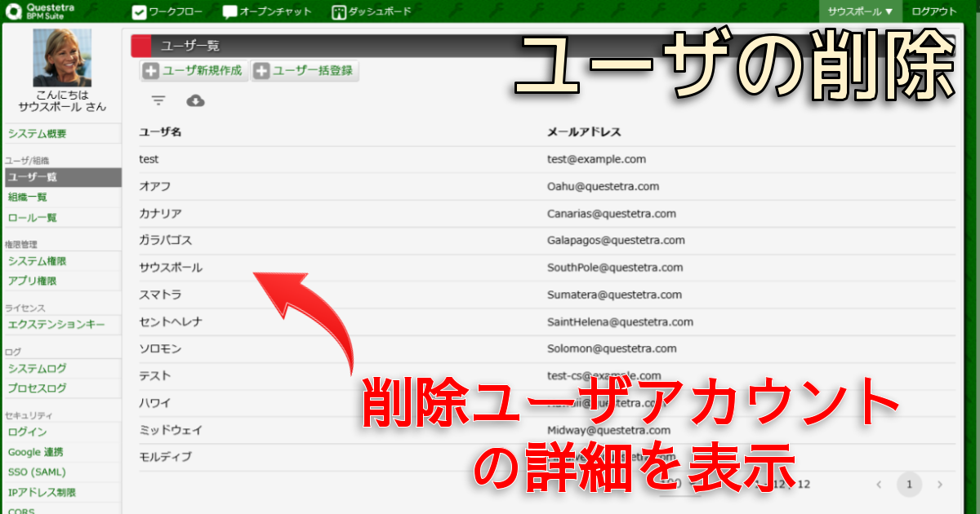
Task: Select the オアフ user row
Action: pos(547,186)
